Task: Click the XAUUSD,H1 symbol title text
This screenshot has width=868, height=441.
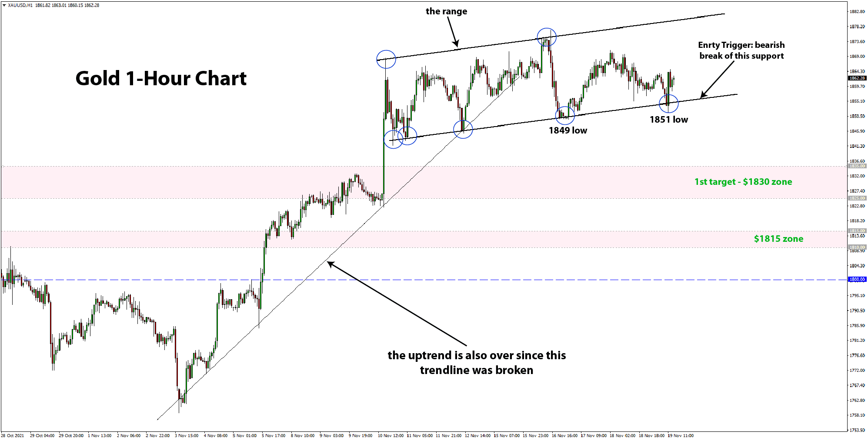Action: pos(20,5)
